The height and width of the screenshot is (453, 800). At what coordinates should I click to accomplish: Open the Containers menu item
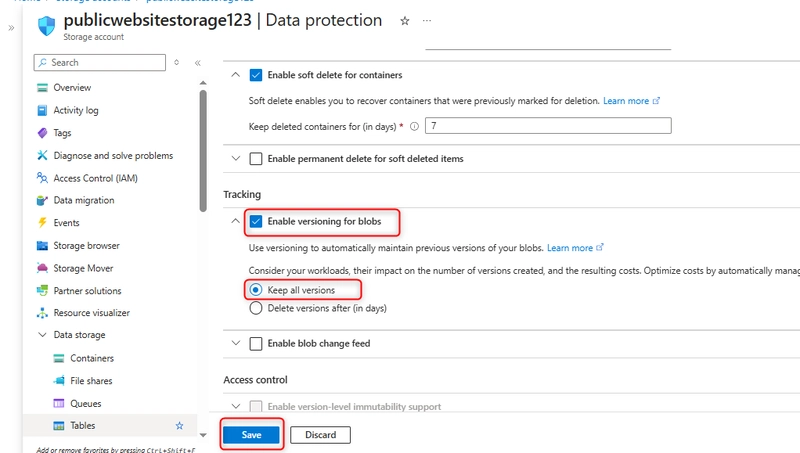tap(91, 358)
